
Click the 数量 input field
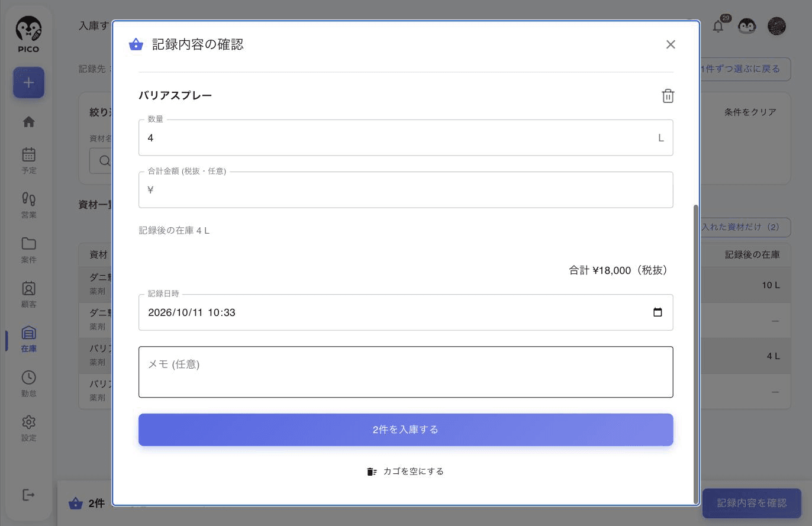405,138
